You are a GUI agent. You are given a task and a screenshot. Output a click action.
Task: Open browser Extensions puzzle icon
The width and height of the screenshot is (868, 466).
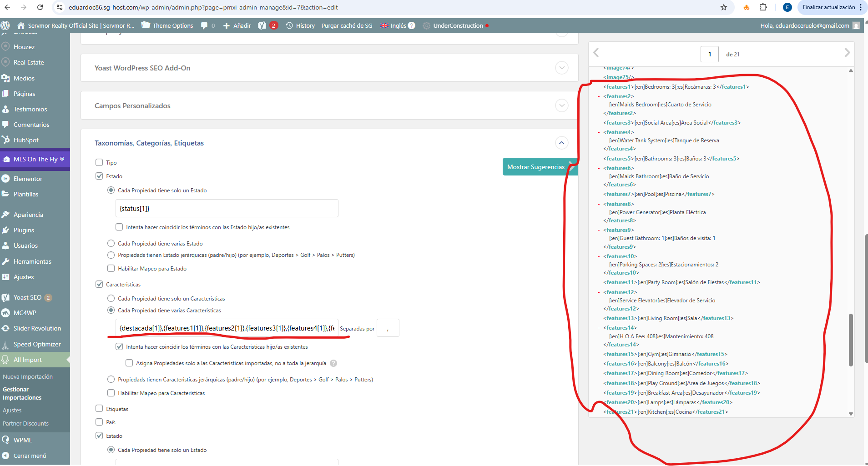click(x=763, y=7)
